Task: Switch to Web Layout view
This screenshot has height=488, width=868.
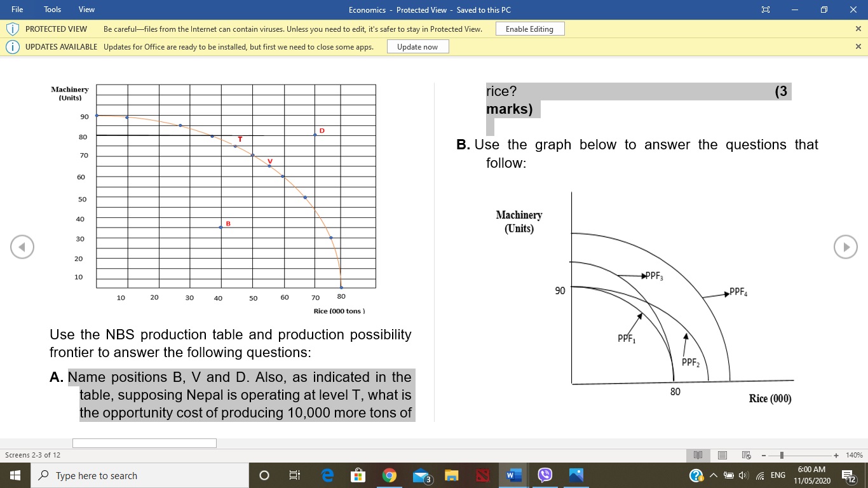Action: coord(745,455)
